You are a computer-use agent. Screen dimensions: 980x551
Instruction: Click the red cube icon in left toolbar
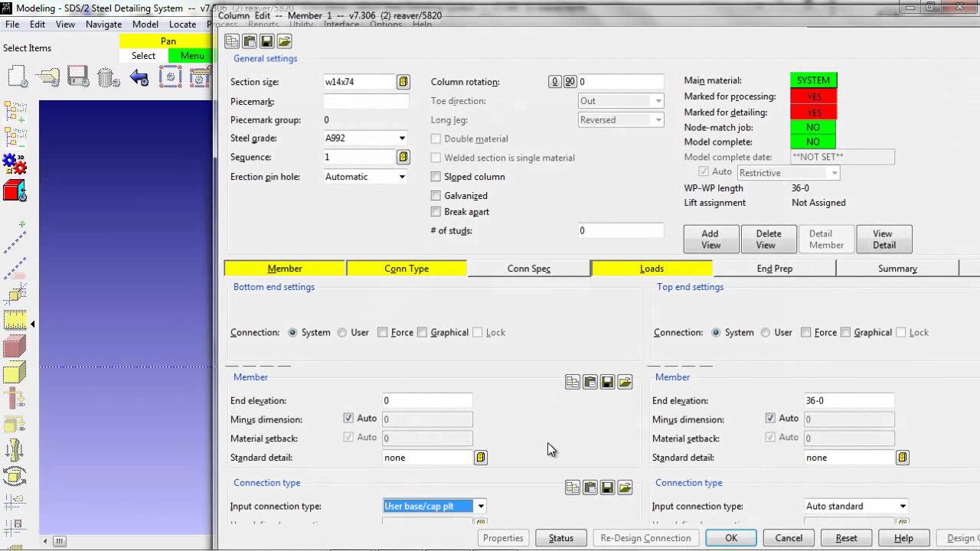(15, 191)
